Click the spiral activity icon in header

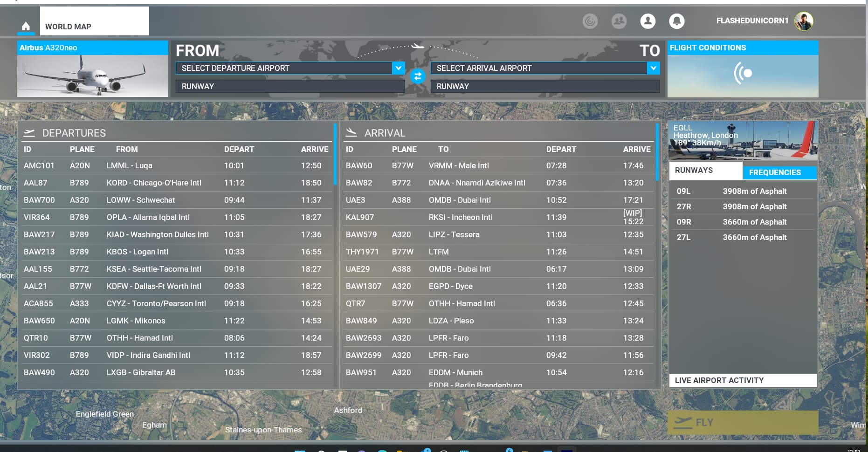tap(590, 21)
